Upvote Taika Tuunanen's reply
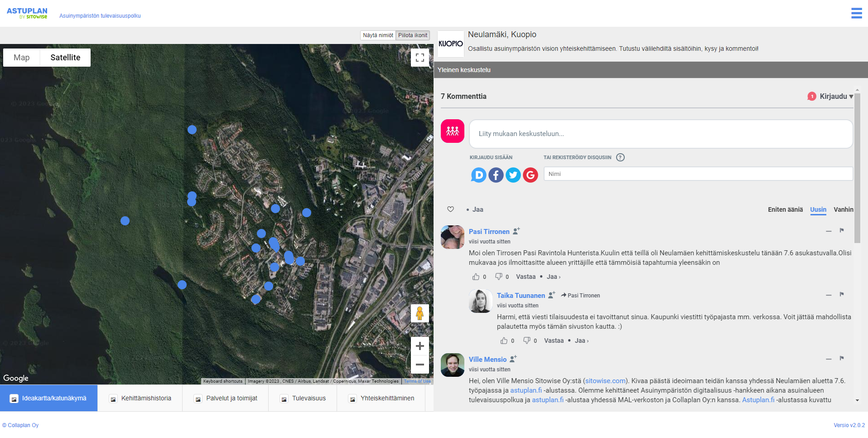The image size is (868, 438). (504, 341)
